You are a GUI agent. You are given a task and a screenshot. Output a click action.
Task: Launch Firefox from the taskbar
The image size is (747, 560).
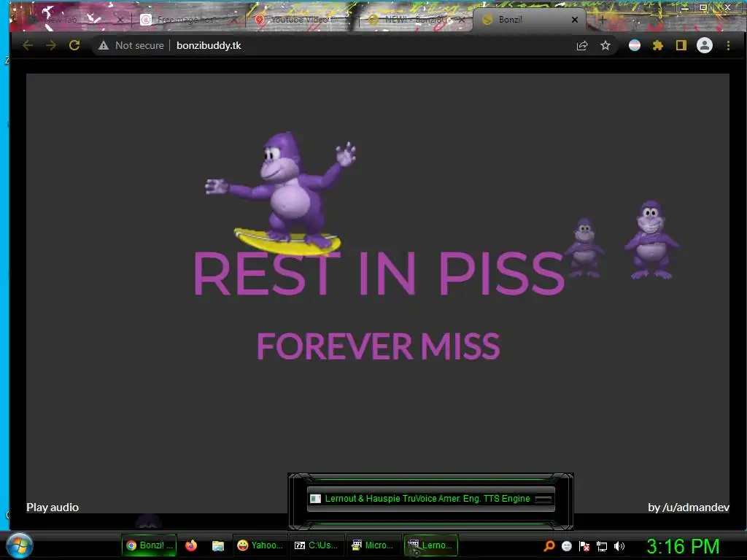pos(191,545)
